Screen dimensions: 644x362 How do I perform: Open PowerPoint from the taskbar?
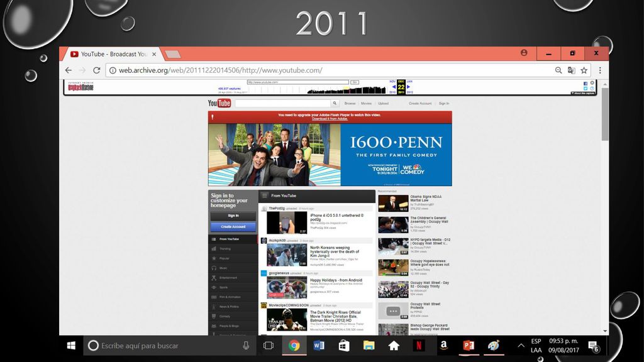tap(469, 346)
